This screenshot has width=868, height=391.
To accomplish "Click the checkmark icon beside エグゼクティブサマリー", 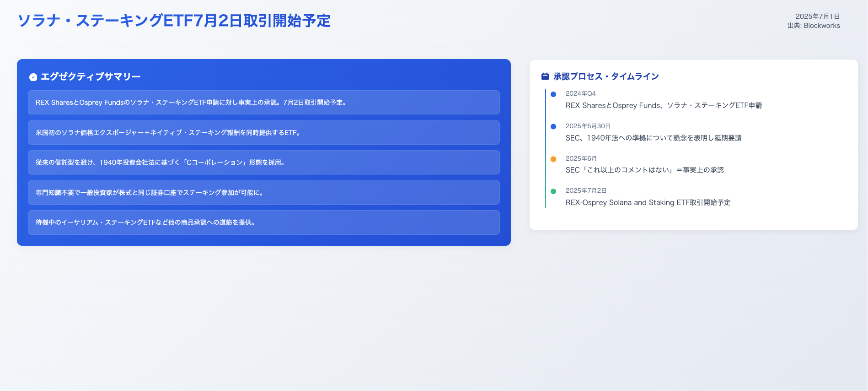I will 33,77.
